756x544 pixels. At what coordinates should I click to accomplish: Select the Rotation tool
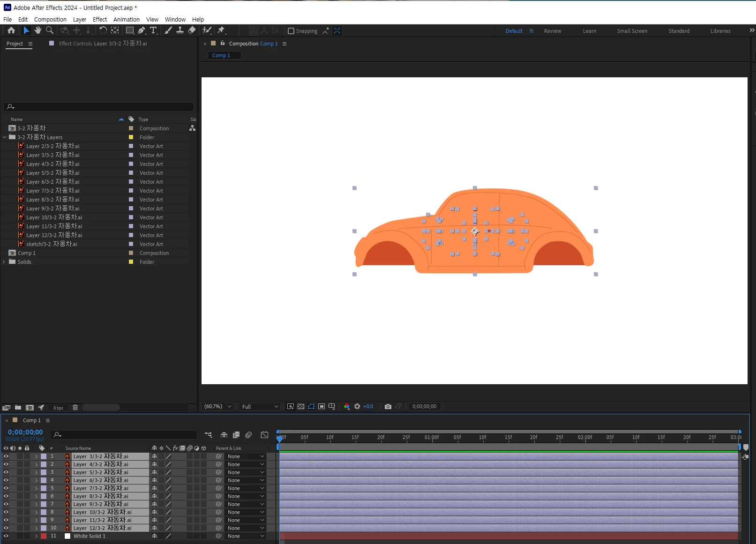(103, 30)
